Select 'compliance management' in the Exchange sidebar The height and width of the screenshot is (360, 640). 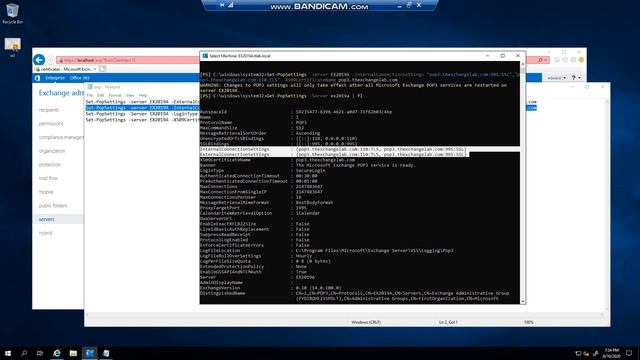[x=61, y=137]
